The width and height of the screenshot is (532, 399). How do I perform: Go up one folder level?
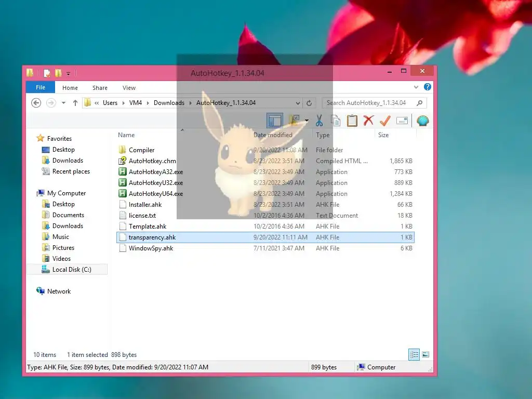tap(75, 102)
